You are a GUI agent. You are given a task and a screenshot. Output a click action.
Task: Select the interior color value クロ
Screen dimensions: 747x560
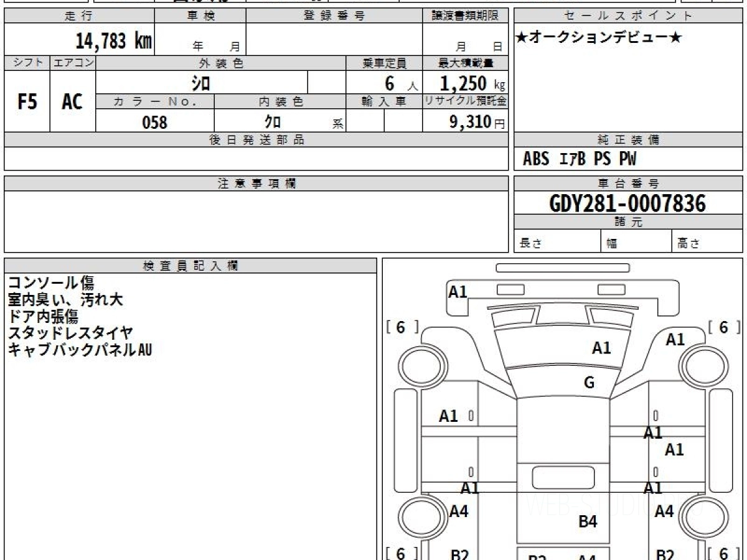273,122
